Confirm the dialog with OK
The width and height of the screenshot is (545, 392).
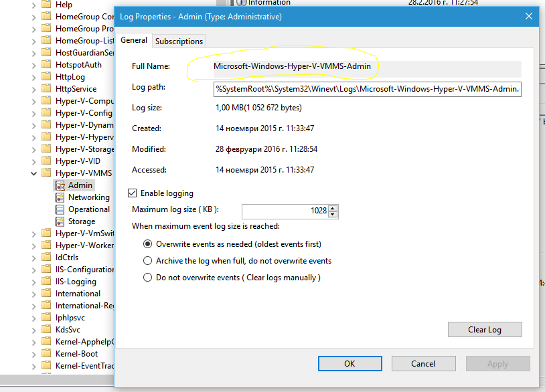pyautogui.click(x=349, y=364)
